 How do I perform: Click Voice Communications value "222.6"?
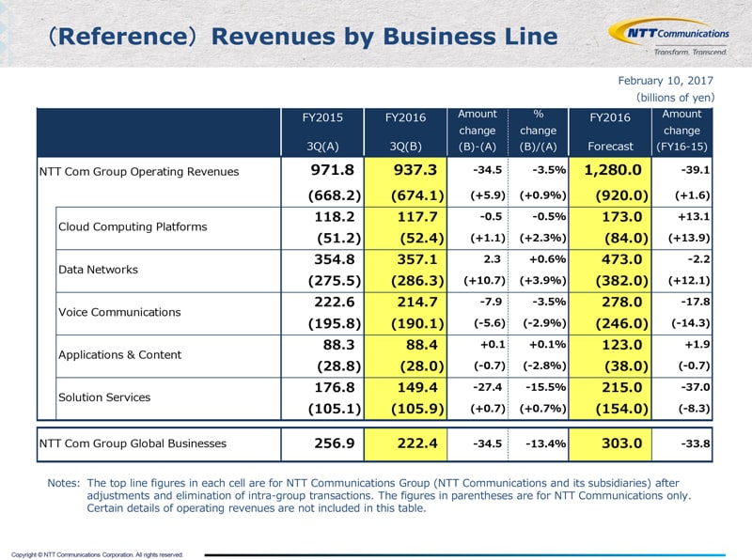[335, 302]
